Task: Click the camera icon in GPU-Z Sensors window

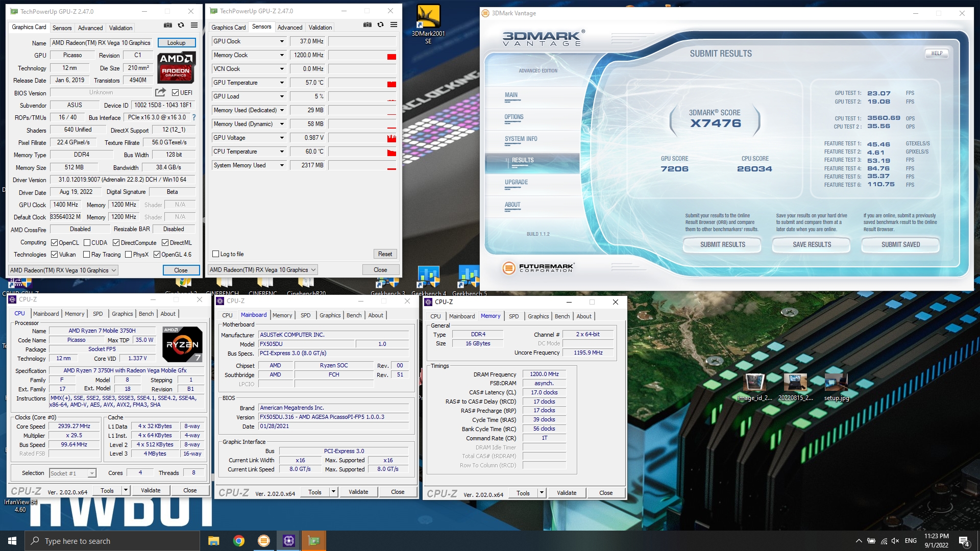Action: 367,24
